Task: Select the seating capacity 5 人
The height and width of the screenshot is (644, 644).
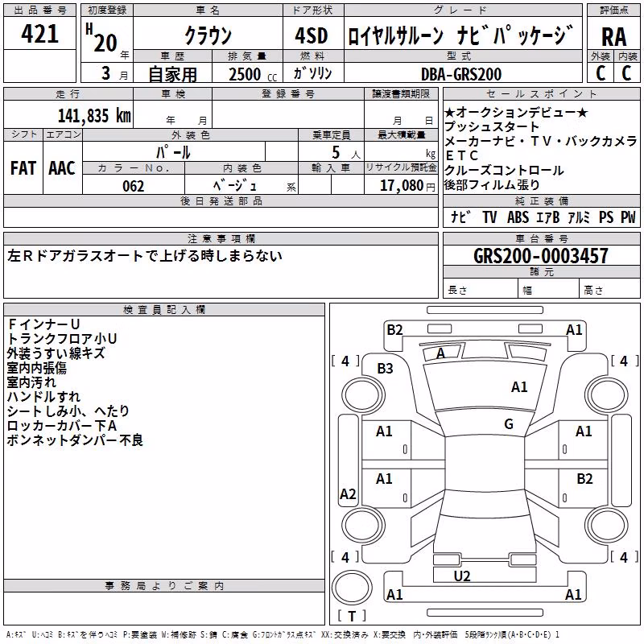Action: pyautogui.click(x=346, y=153)
